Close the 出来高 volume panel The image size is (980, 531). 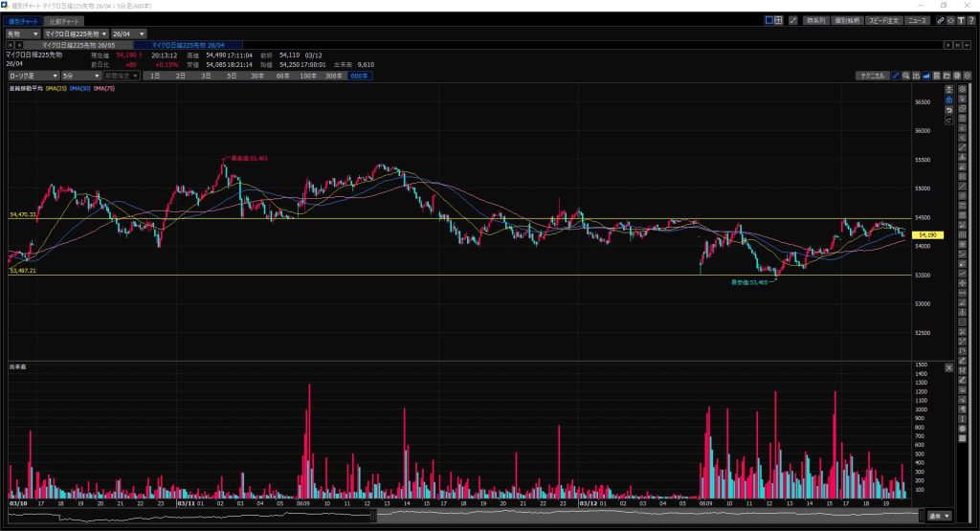(948, 367)
